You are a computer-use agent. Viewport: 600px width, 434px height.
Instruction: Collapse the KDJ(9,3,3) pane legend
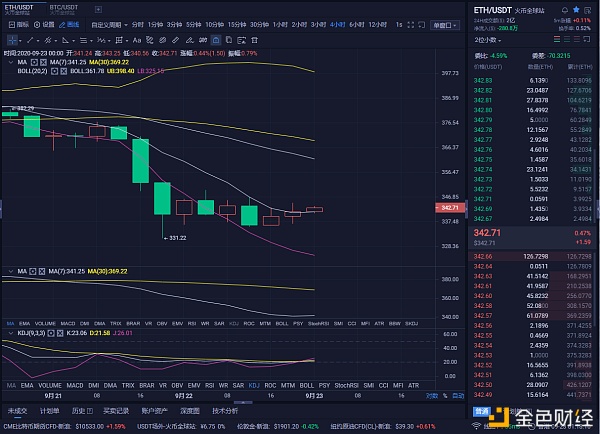point(11,333)
